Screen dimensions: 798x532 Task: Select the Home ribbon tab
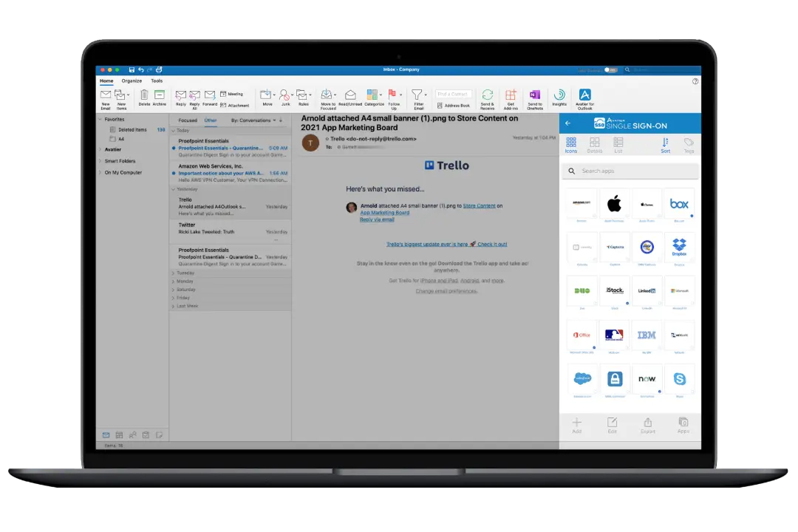coord(106,81)
